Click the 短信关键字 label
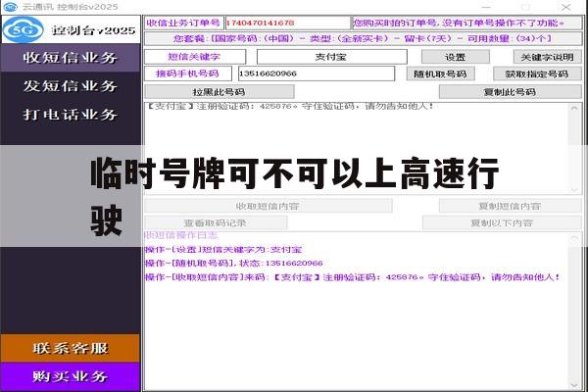This screenshot has height=392, width=588. (195, 57)
